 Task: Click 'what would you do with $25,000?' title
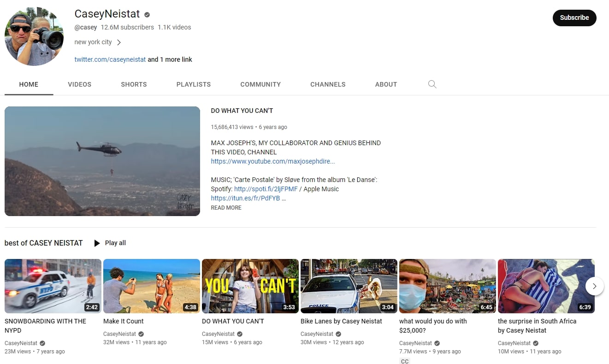(x=433, y=326)
